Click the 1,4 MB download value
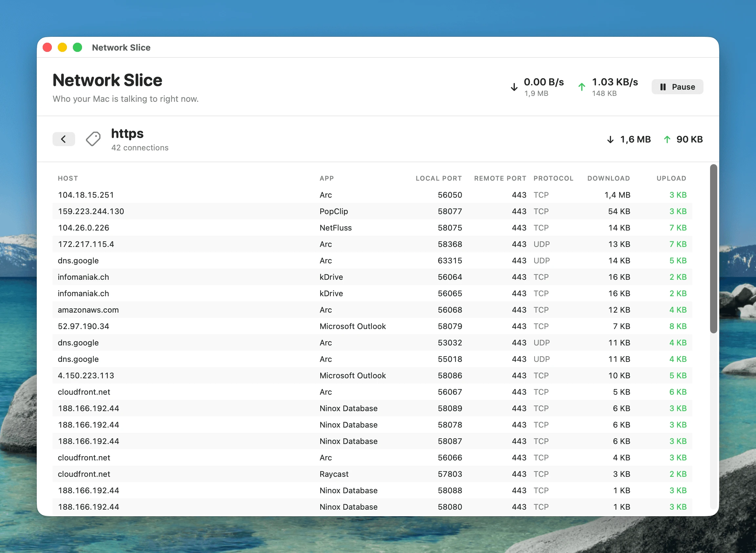 [617, 195]
